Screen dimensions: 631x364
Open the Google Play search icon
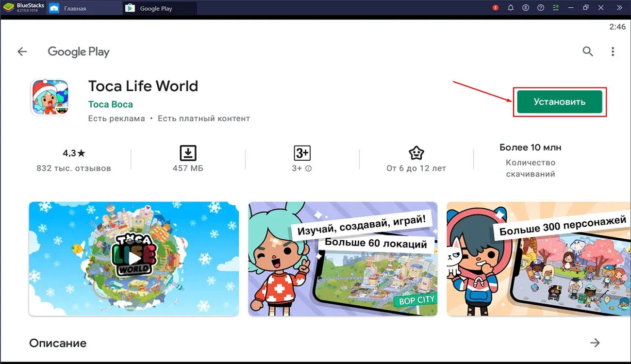pyautogui.click(x=588, y=51)
